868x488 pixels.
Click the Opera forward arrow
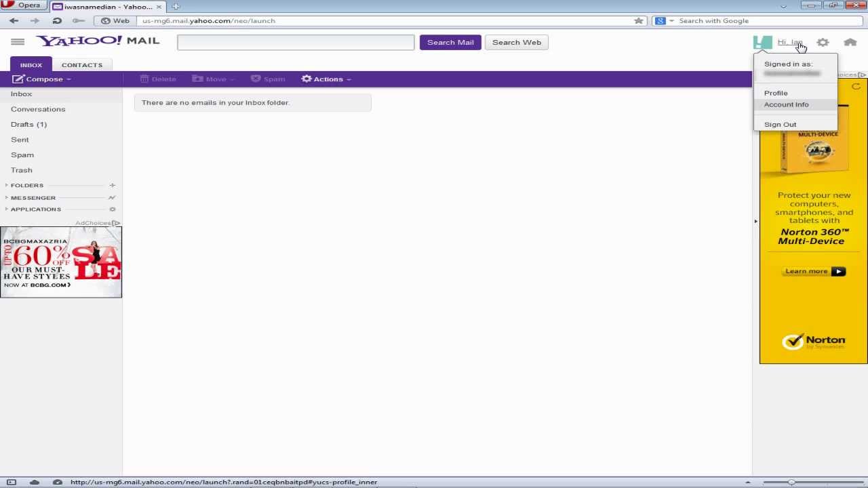(x=35, y=21)
